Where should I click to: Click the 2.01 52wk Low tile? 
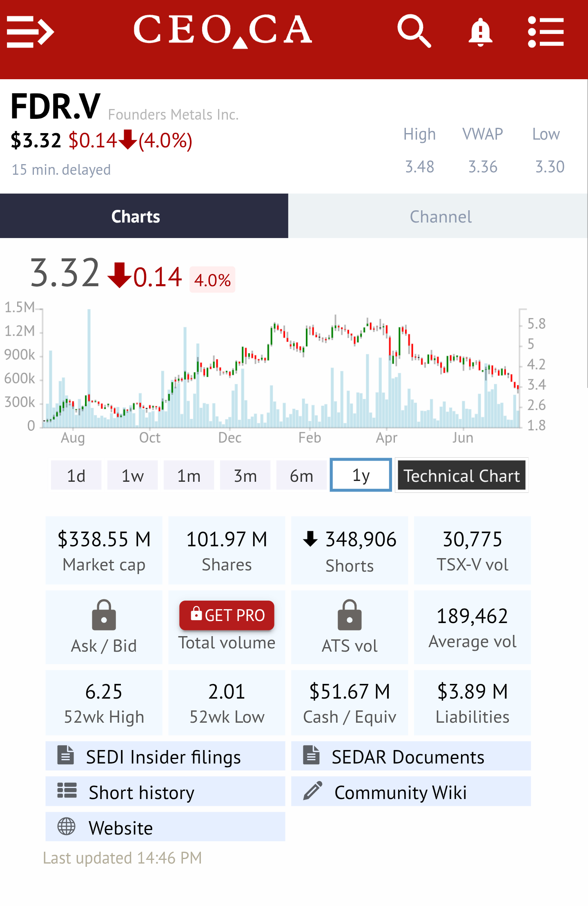tap(227, 703)
